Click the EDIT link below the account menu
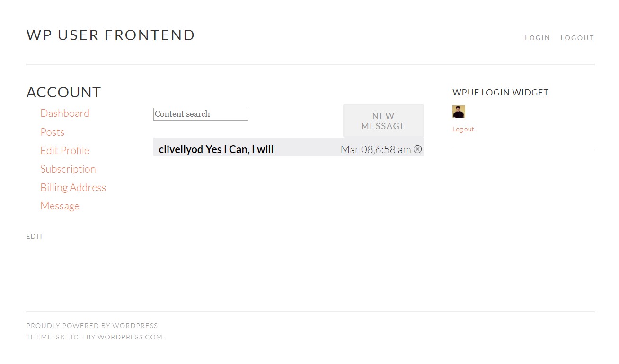The image size is (619, 364). (x=35, y=236)
